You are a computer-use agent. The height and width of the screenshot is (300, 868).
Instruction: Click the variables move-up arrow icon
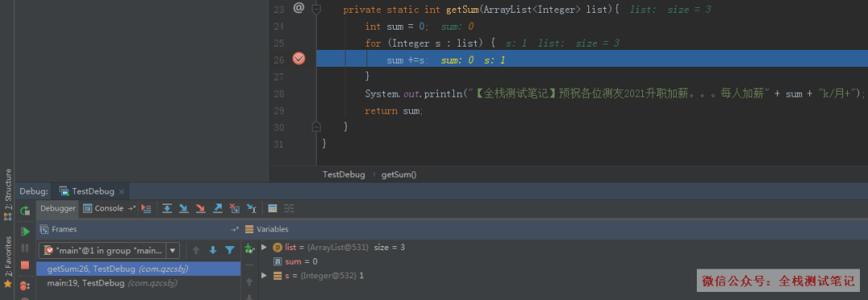[249, 282]
